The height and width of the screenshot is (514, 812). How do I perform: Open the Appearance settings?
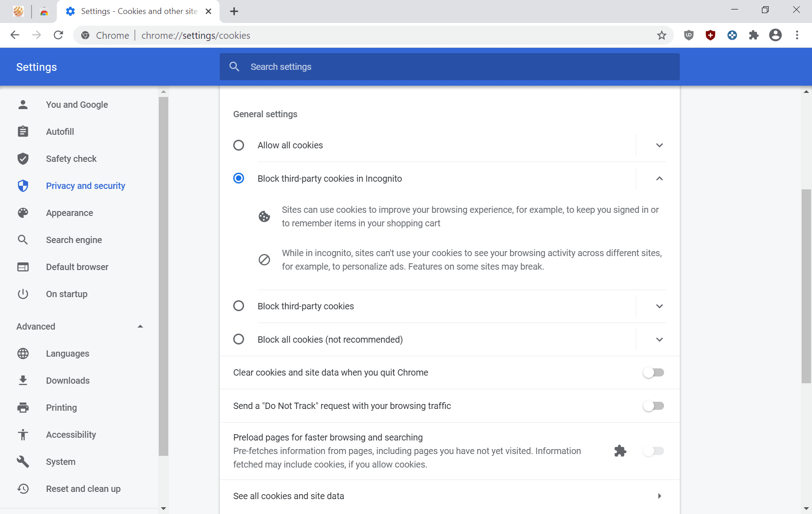pos(69,213)
